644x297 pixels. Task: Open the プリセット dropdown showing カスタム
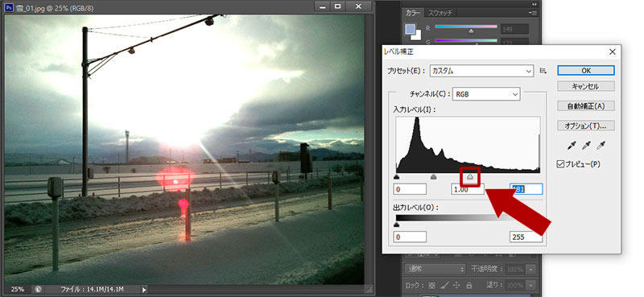click(x=481, y=71)
